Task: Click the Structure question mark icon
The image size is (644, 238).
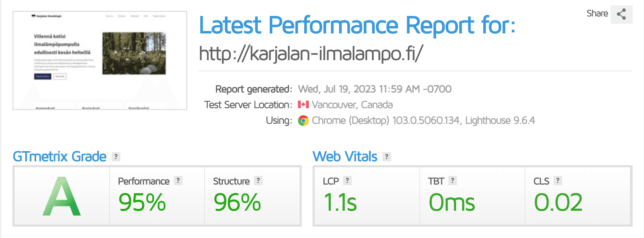Action: tap(258, 181)
